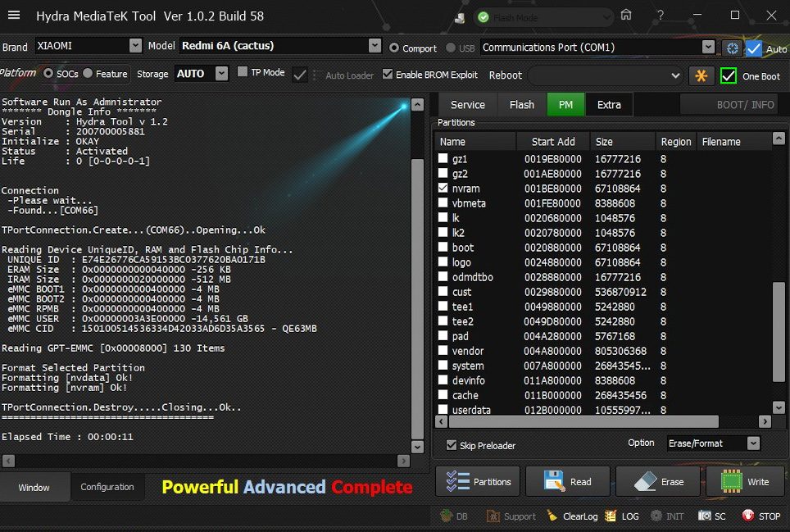Click the STOP icon in status bar
The image size is (790, 532).
click(748, 516)
